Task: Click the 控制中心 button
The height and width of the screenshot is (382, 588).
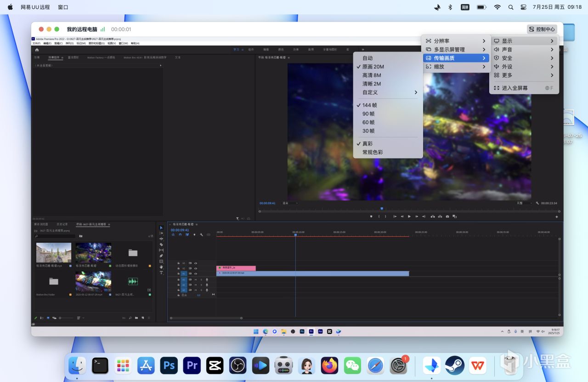Action: coord(542,29)
